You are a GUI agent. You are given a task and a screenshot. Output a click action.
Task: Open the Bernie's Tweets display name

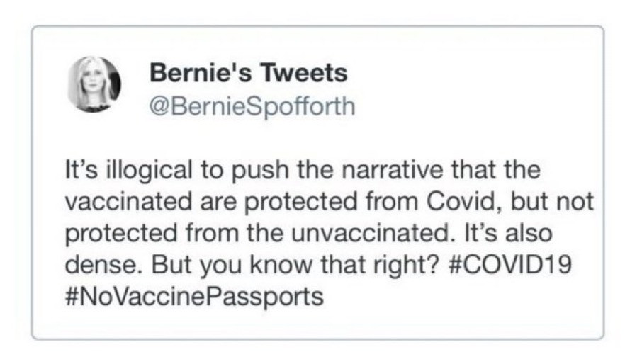click(x=249, y=73)
